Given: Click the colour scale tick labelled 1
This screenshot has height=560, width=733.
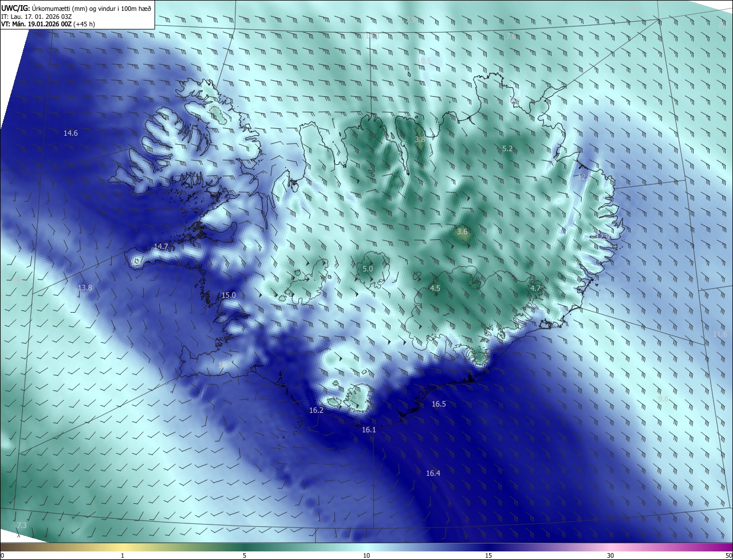Looking at the screenshot, I should click(123, 555).
